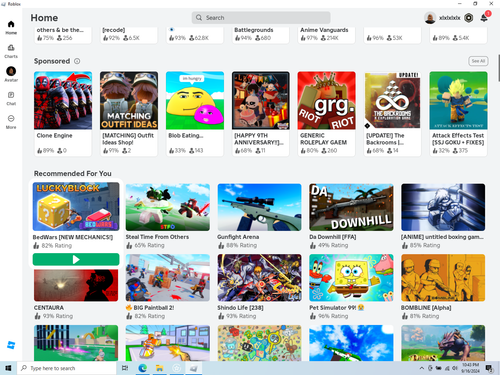Click the 88% Rating under Gunfight Arena
The image size is (500, 375).
(241, 245)
